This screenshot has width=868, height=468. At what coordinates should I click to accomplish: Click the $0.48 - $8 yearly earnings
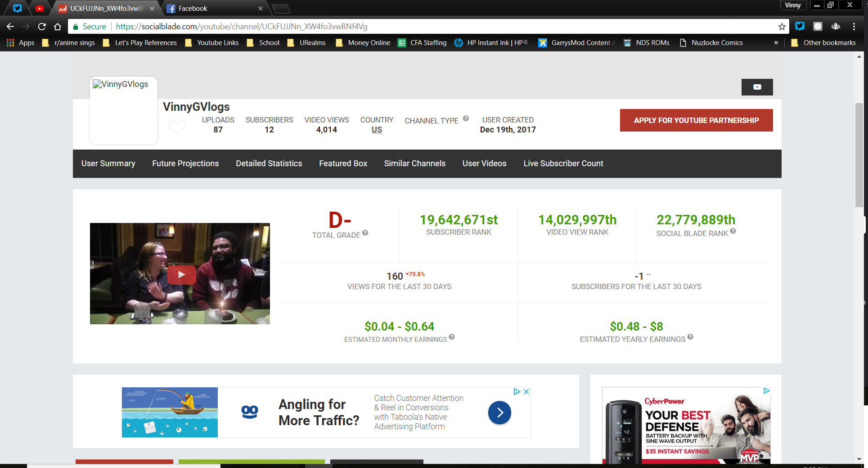(636, 326)
